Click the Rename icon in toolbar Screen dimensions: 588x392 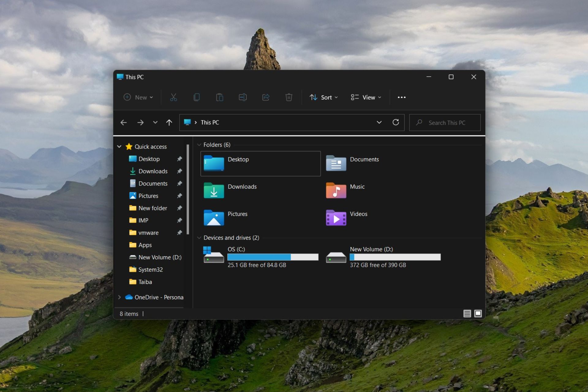(x=243, y=97)
